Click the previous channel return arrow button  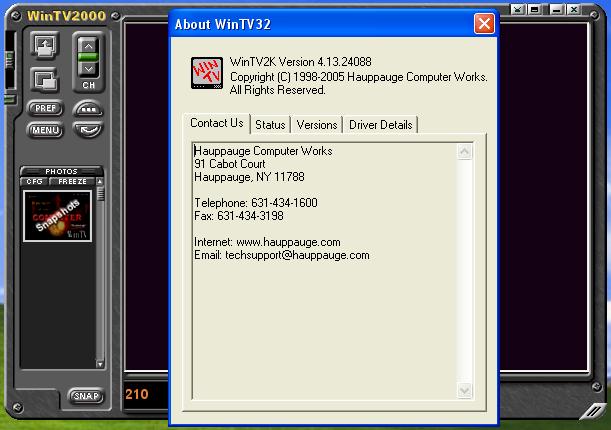pos(88,129)
